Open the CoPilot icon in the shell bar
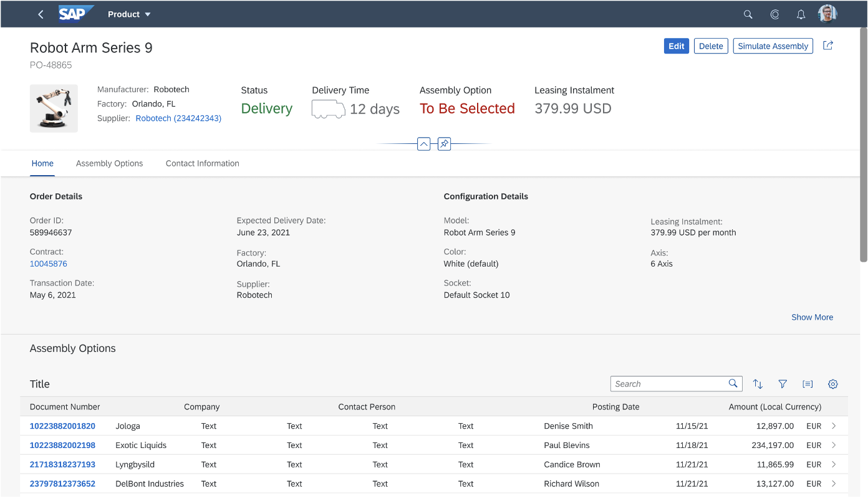 click(775, 14)
